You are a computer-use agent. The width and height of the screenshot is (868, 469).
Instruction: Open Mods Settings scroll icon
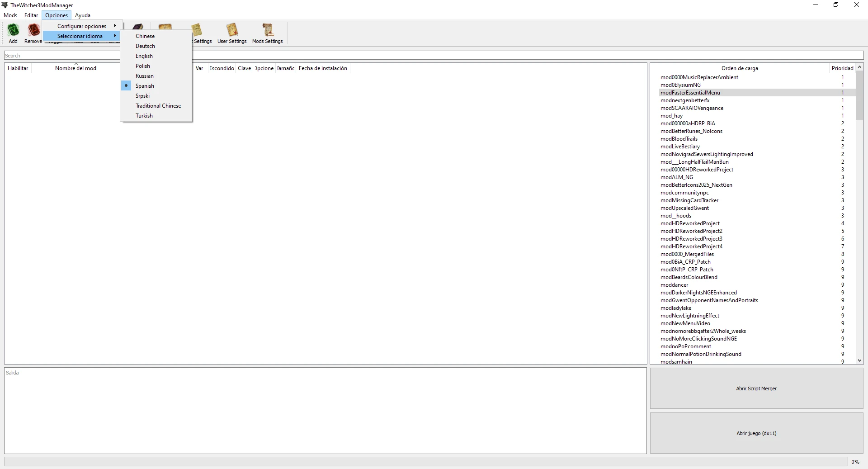(x=268, y=30)
